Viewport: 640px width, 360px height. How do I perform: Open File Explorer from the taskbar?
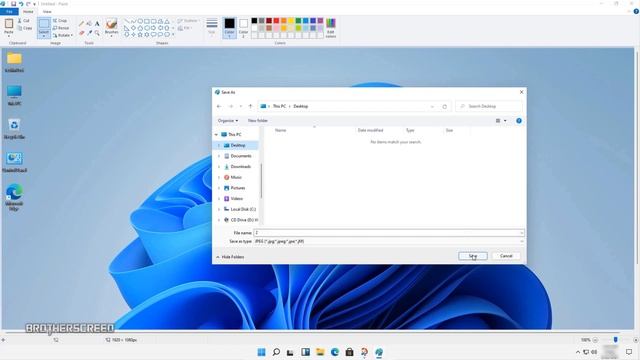(x=320, y=352)
